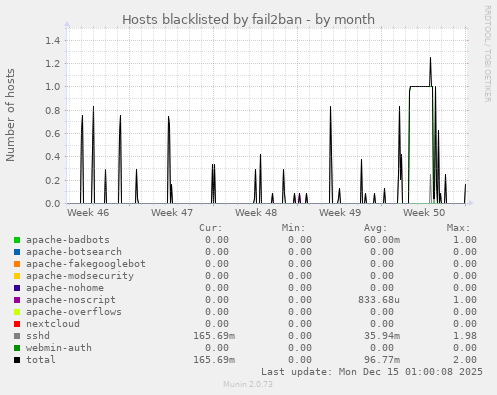Click the 2.00 max value for total

click(465, 360)
